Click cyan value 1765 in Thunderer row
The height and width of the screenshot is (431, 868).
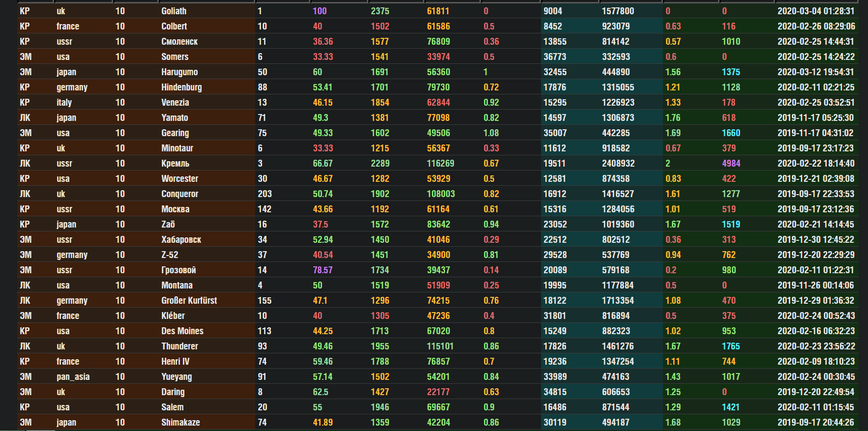pos(731,346)
